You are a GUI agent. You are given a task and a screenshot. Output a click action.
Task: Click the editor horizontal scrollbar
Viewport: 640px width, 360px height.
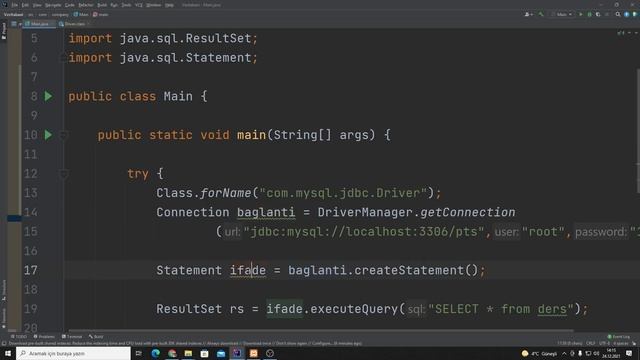pos(321,331)
